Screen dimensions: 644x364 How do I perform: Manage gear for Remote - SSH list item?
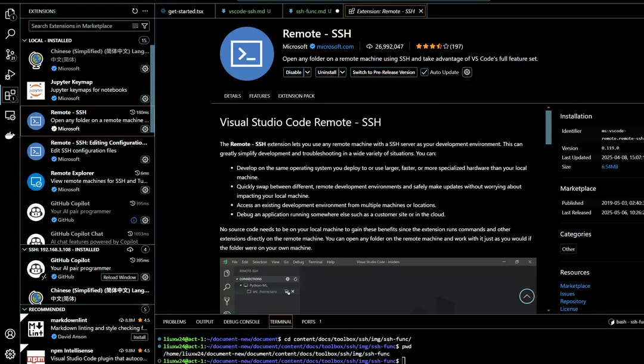pyautogui.click(x=145, y=129)
